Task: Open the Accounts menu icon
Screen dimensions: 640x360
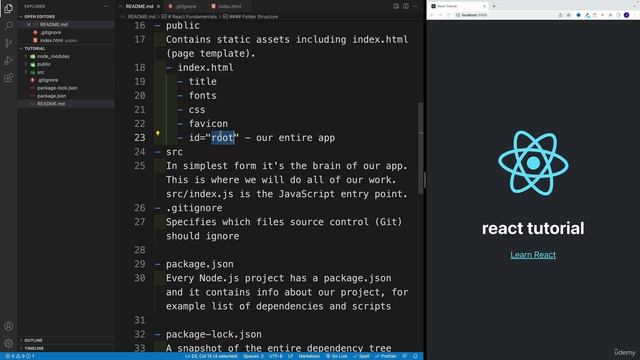Action: coord(8,326)
